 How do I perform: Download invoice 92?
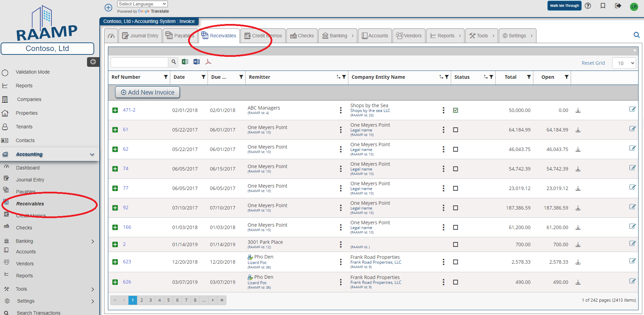(x=578, y=208)
